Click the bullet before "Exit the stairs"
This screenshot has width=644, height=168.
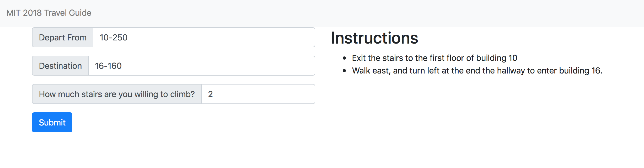tap(344, 58)
